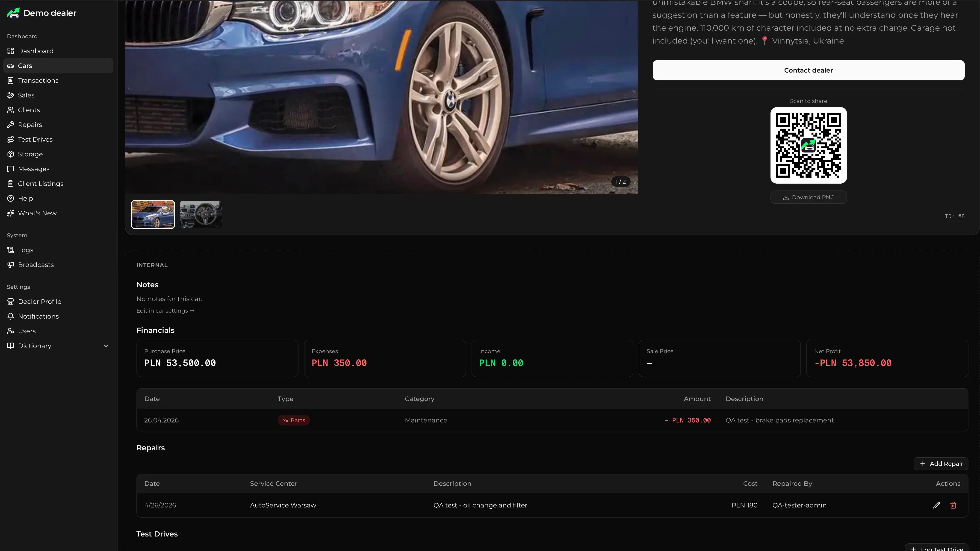Click the Sales sidebar icon

pyautogui.click(x=11, y=95)
